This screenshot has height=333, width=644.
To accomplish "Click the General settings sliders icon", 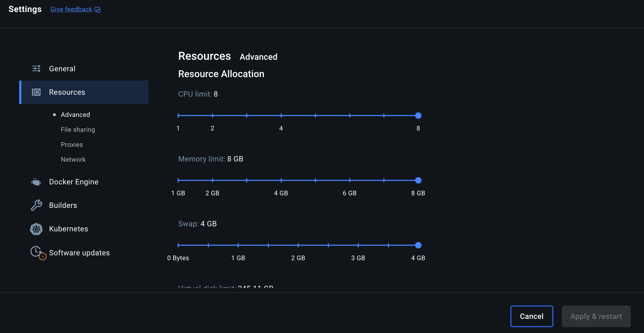I will (36, 69).
